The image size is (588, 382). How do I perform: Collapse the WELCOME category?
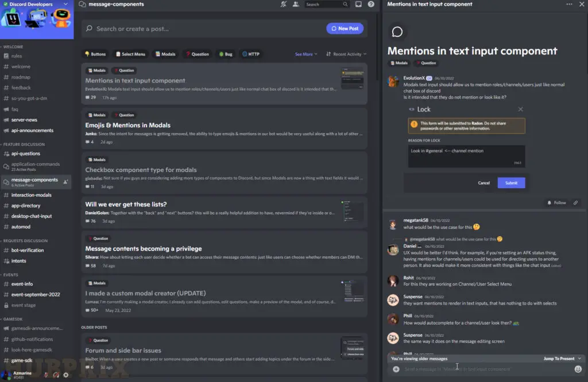(12, 47)
